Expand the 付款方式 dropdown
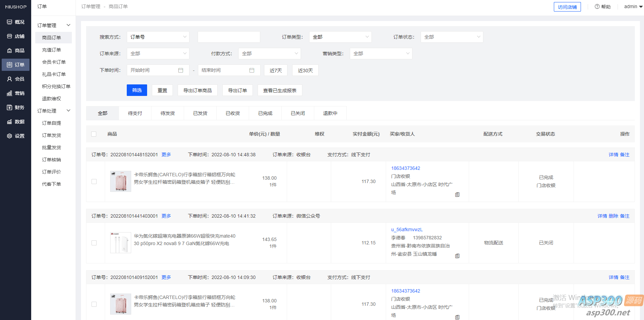The image size is (644, 320). coord(269,53)
